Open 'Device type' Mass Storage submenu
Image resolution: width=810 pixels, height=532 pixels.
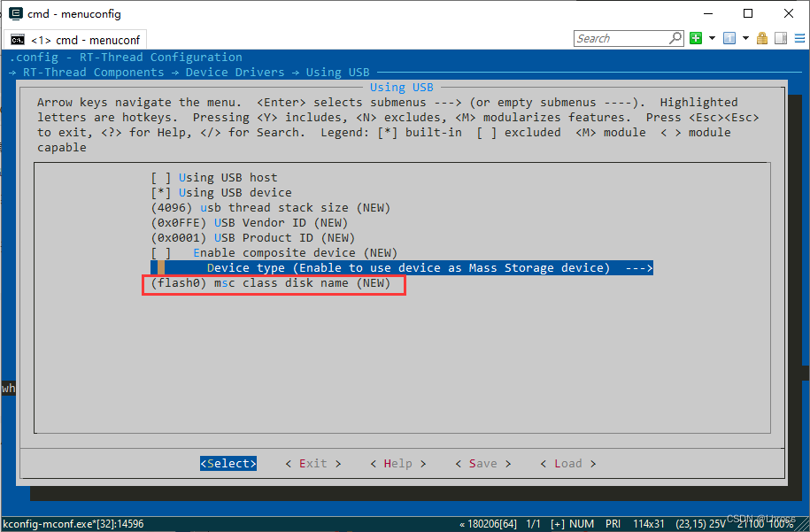point(402,267)
